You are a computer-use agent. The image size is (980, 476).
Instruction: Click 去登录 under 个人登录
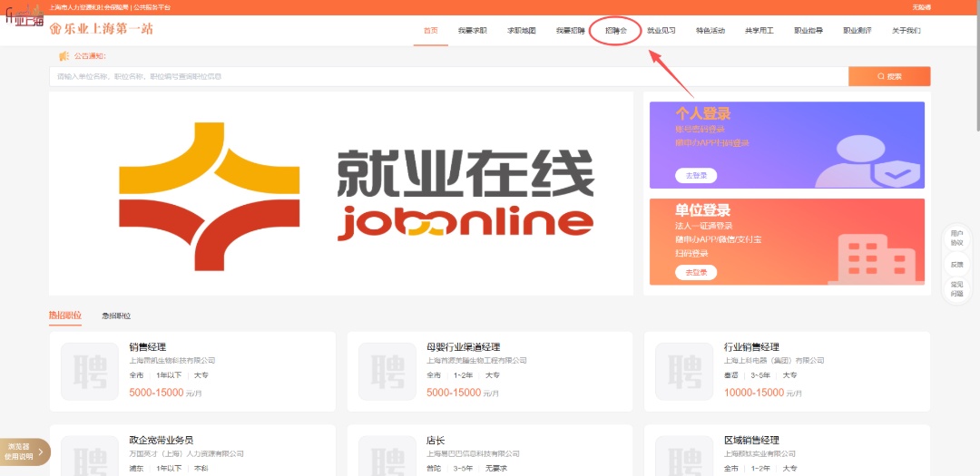(696, 175)
